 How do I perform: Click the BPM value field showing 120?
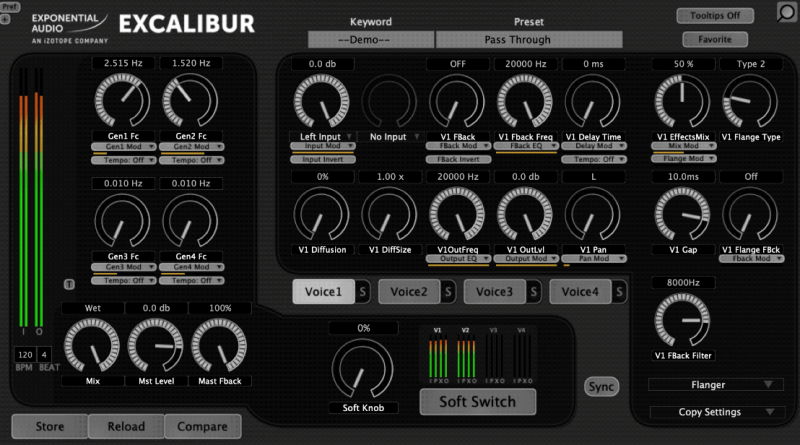24,355
